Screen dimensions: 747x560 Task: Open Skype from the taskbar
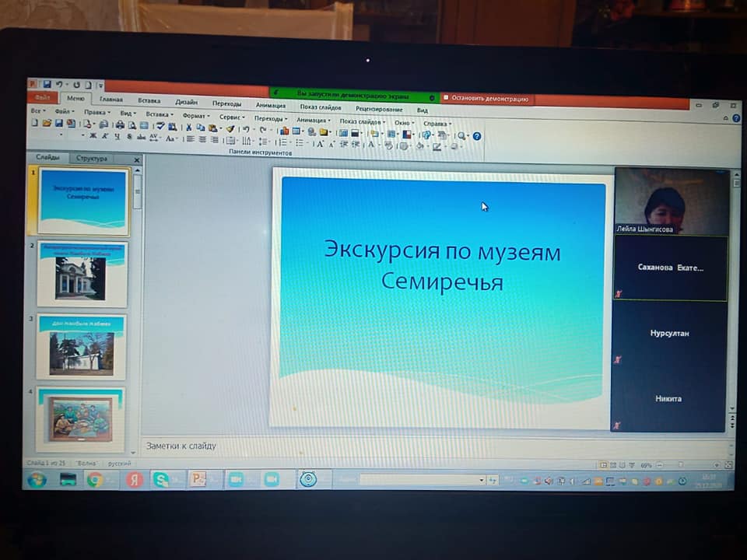[x=160, y=479]
